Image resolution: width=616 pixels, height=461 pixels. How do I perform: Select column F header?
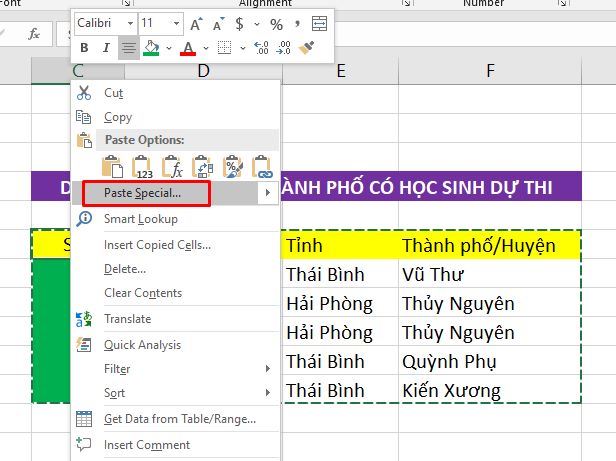click(490, 71)
